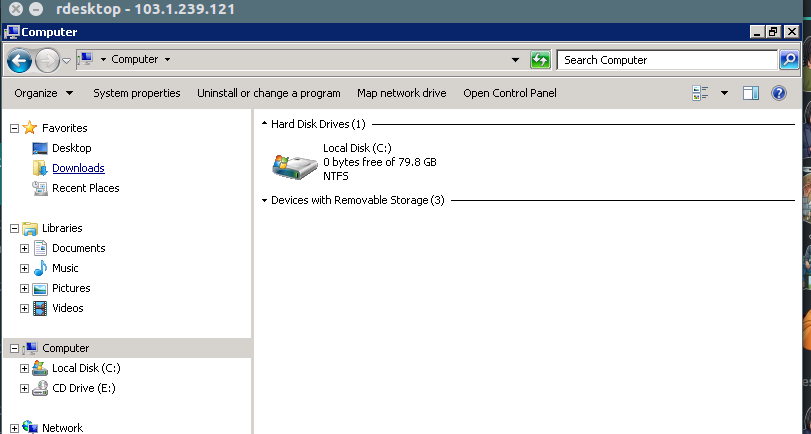Image resolution: width=811 pixels, height=434 pixels.
Task: Open Control Panel from toolbar
Action: (509, 93)
